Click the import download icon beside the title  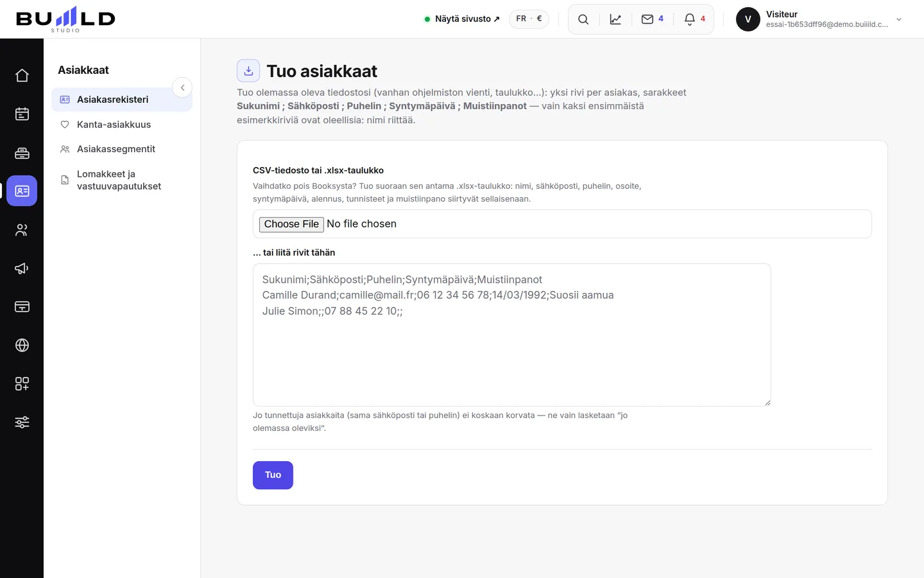click(x=248, y=71)
